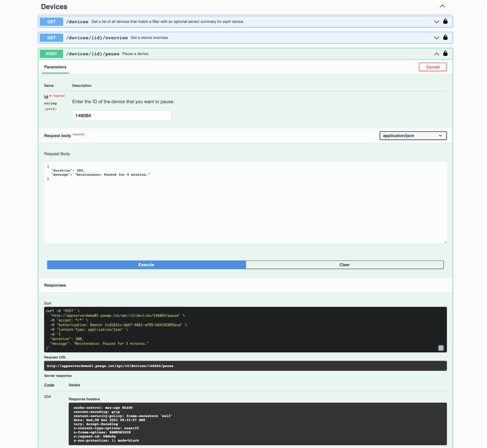
Task: Click the lock icon on the /devices endpoint
Action: [445, 21]
